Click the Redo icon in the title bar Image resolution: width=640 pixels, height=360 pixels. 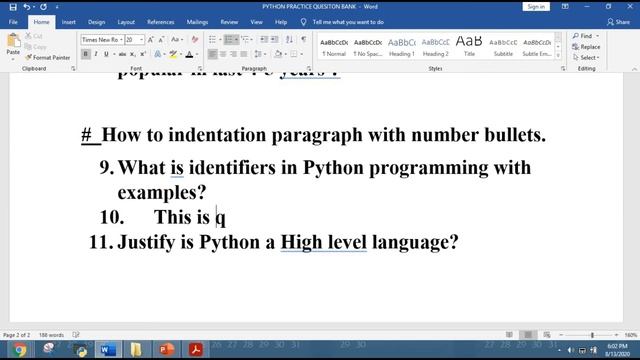click(x=43, y=7)
